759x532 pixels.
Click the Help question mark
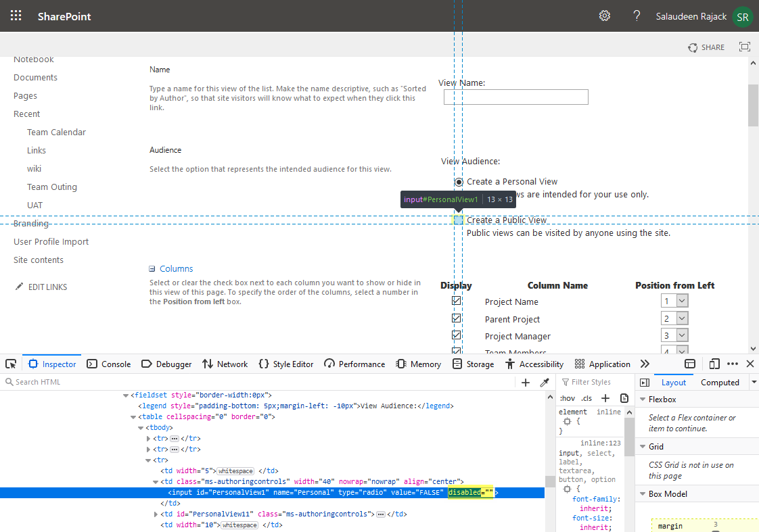(637, 15)
